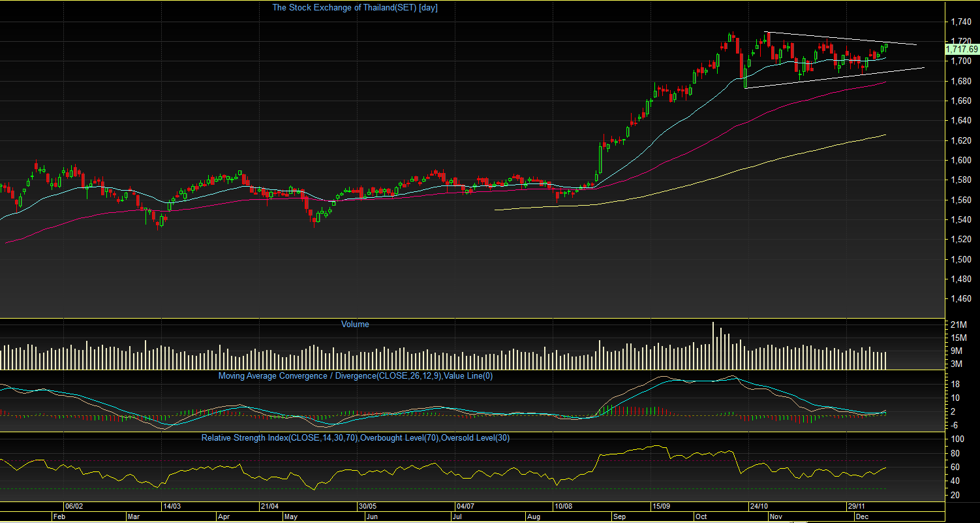Click the 1,460 price axis label
The height and width of the screenshot is (523, 980).
[x=960, y=300]
